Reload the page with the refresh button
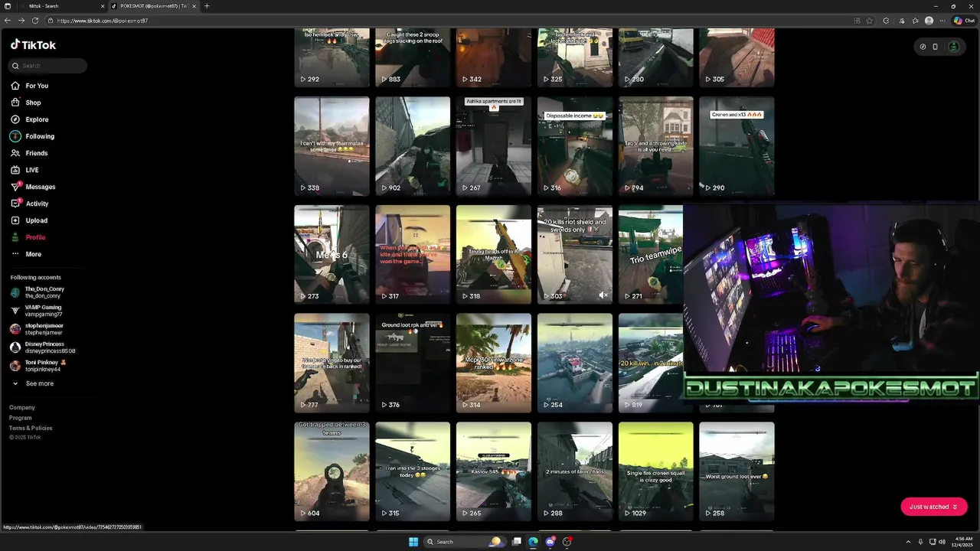Screen dimensions: 980x551 point(35,21)
